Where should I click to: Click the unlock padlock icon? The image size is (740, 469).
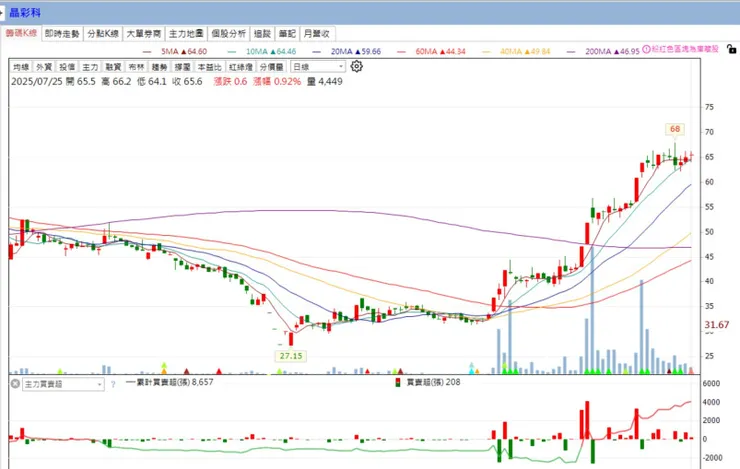(x=732, y=49)
